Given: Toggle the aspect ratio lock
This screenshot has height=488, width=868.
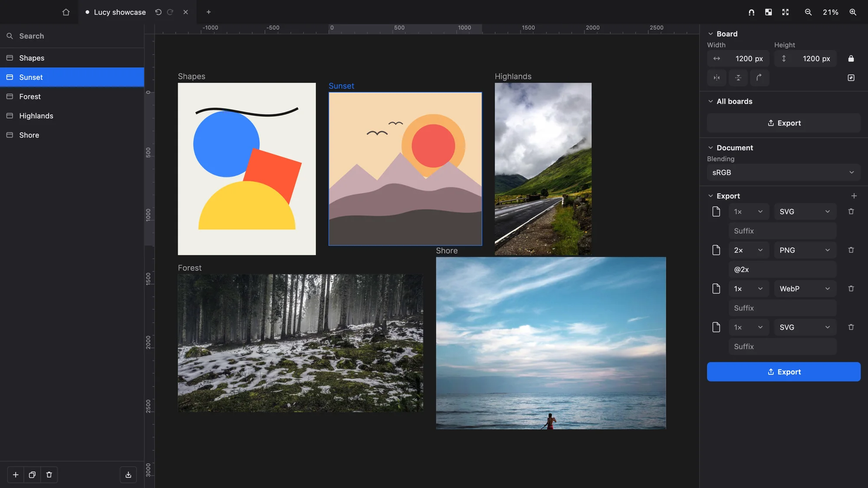Looking at the screenshot, I should tap(851, 59).
